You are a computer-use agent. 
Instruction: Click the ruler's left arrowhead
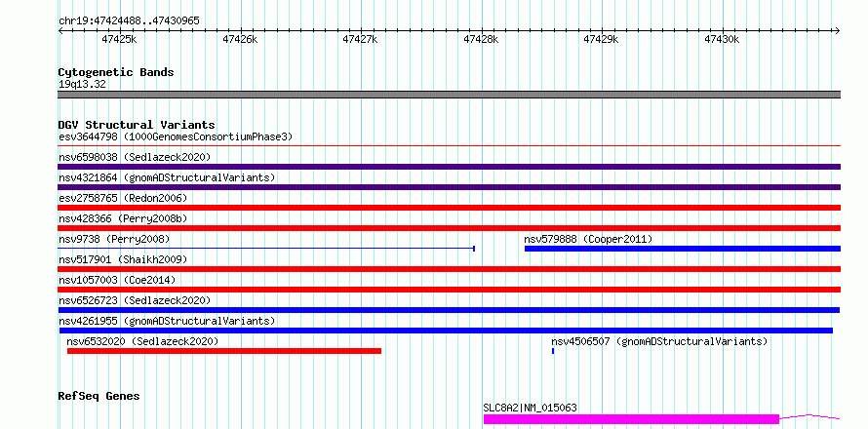pos(60,30)
